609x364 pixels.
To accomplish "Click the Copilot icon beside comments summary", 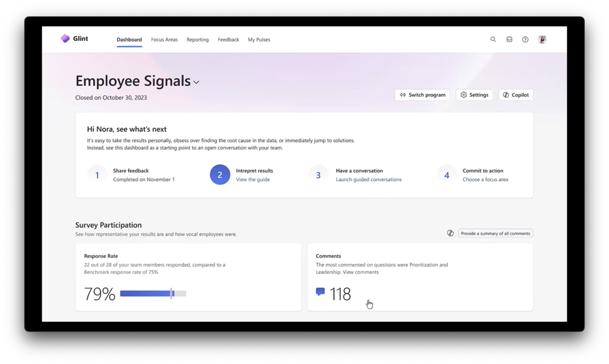I will 450,233.
